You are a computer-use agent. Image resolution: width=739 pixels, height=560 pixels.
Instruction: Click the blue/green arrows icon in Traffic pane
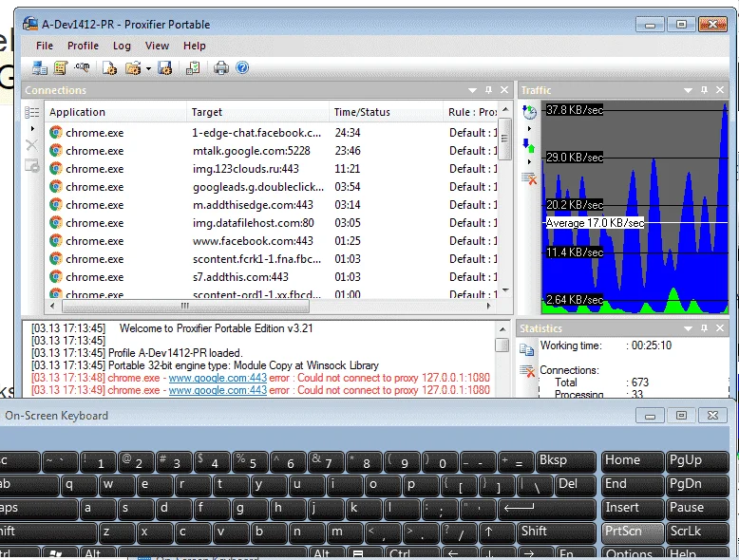tap(529, 145)
